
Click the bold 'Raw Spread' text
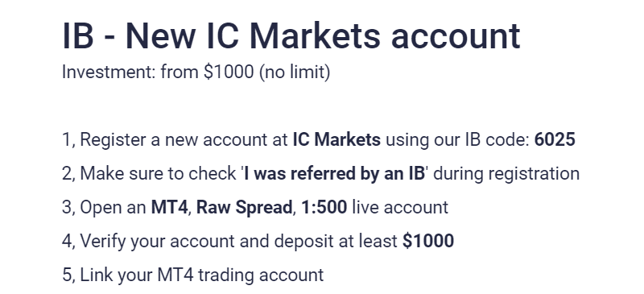click(x=244, y=208)
